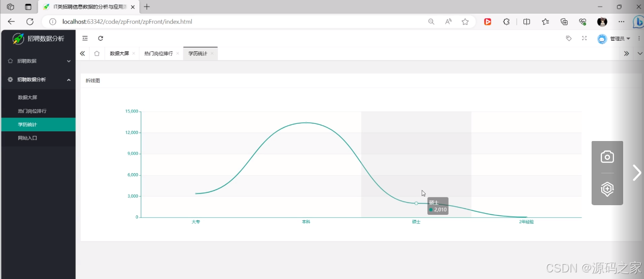Click the 硕士 x-axis label
Viewport: 644px width, 279px height.
416,222
